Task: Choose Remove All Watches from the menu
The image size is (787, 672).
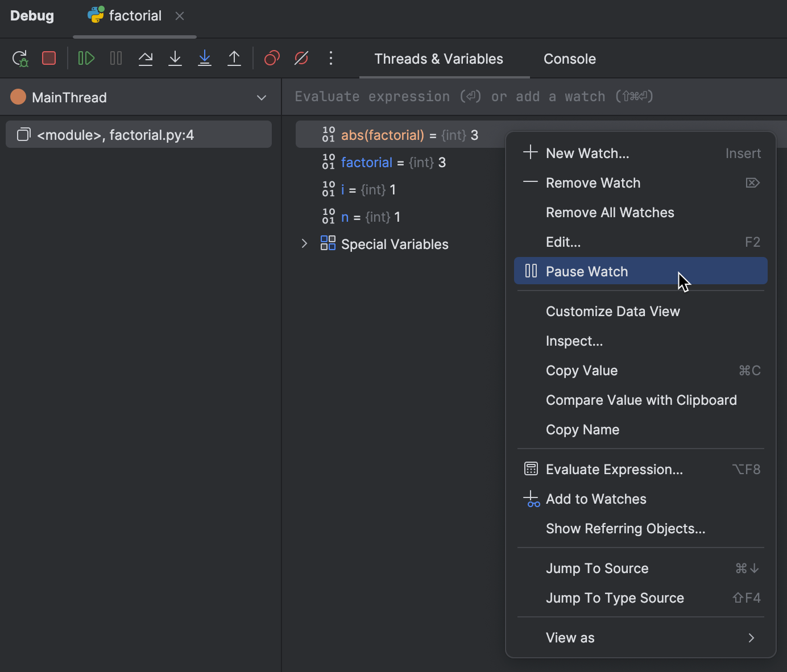Action: pyautogui.click(x=610, y=213)
